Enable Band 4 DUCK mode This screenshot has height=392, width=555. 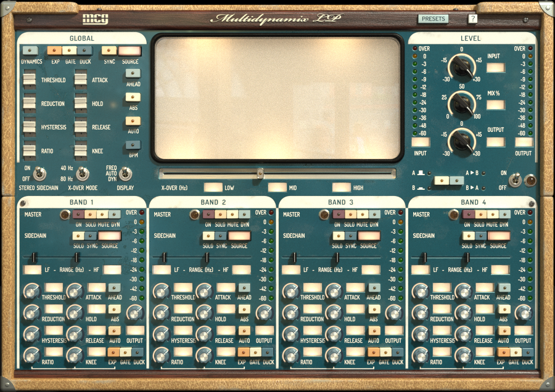(527, 352)
